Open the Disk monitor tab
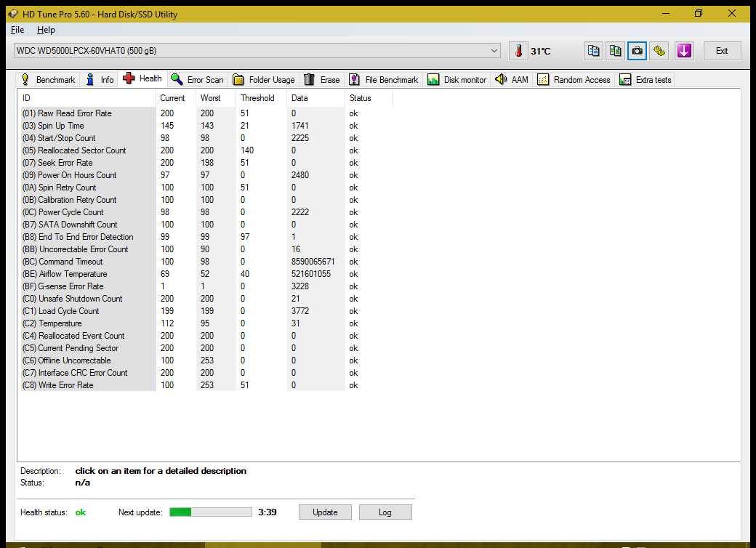The width and height of the screenshot is (756, 548). (x=457, y=79)
